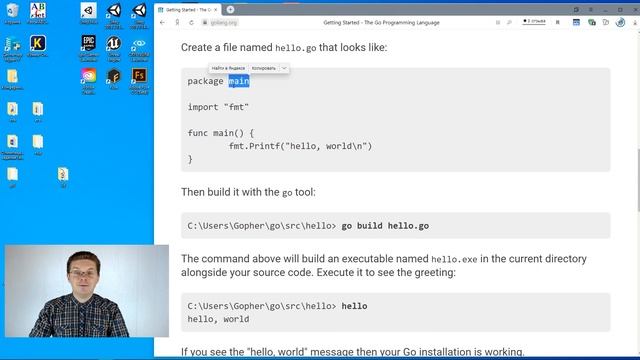Go back using the browser back arrow
The height and width of the screenshot is (360, 640).
pos(162,22)
